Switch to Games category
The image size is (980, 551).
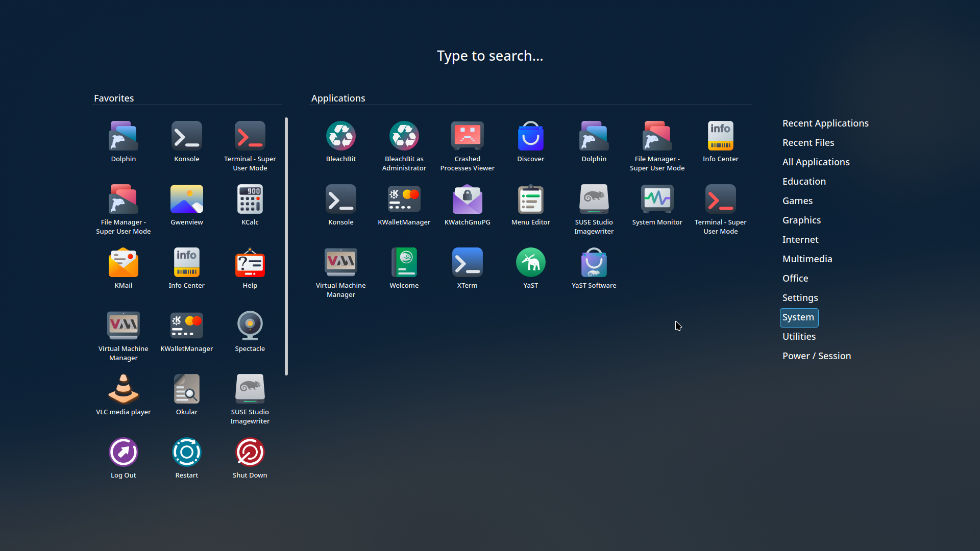click(797, 201)
